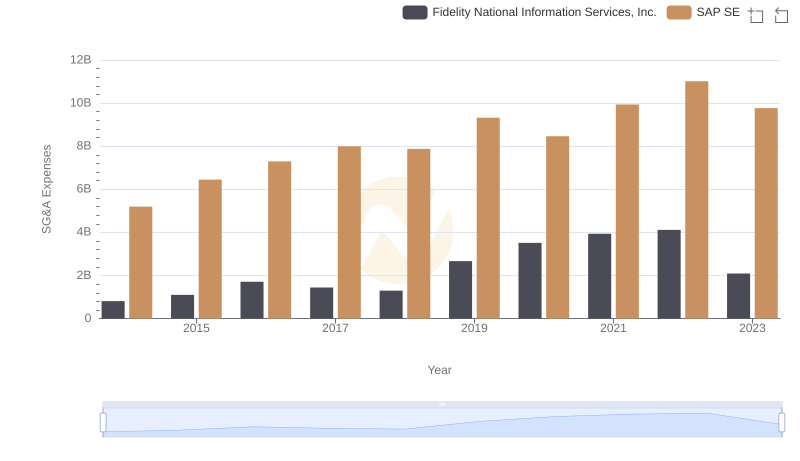
Task: Toggle the SAP SE series in legend
Action: point(717,12)
